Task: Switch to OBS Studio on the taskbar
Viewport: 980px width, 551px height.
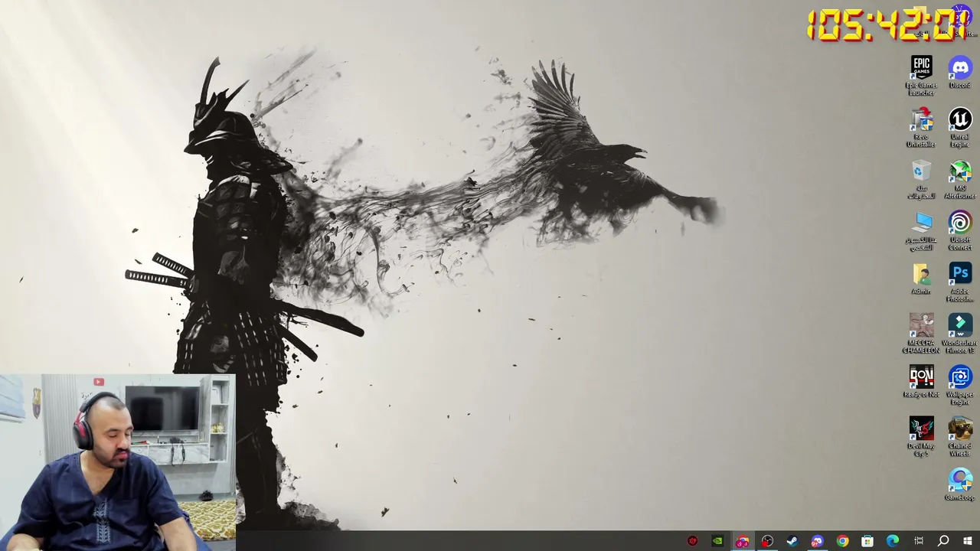Action: tap(767, 541)
